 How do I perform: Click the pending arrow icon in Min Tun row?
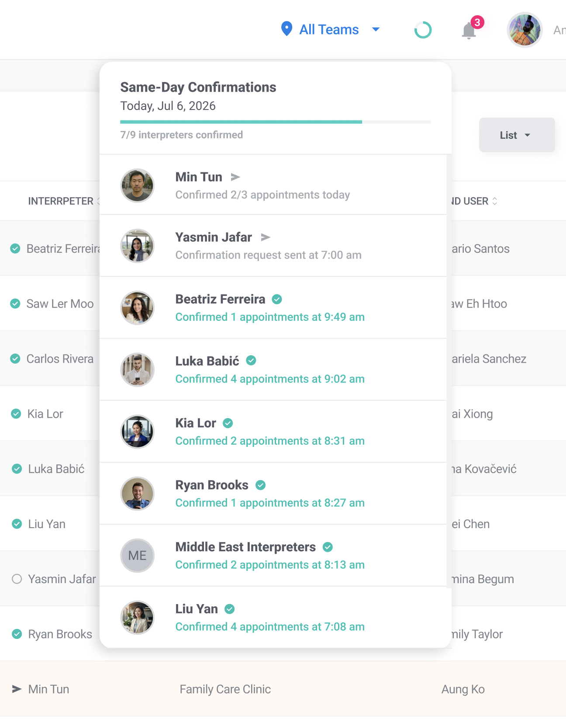point(17,689)
